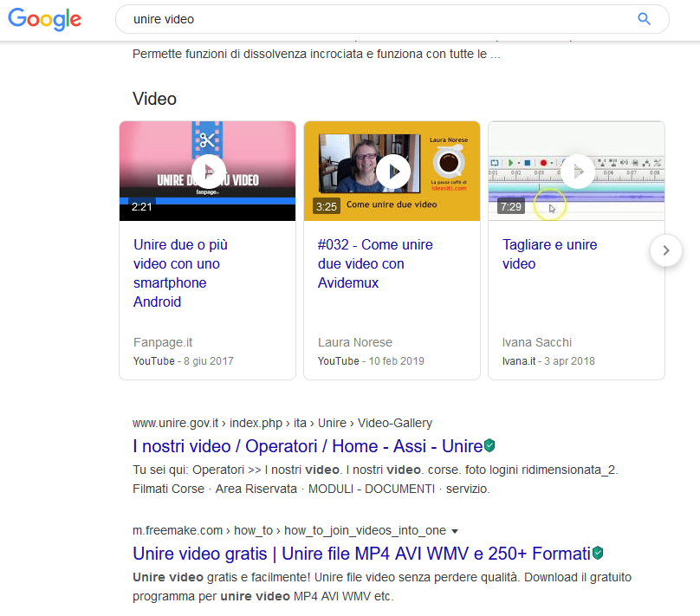Expand the m.freemake.com result dropdown arrow

click(455, 531)
